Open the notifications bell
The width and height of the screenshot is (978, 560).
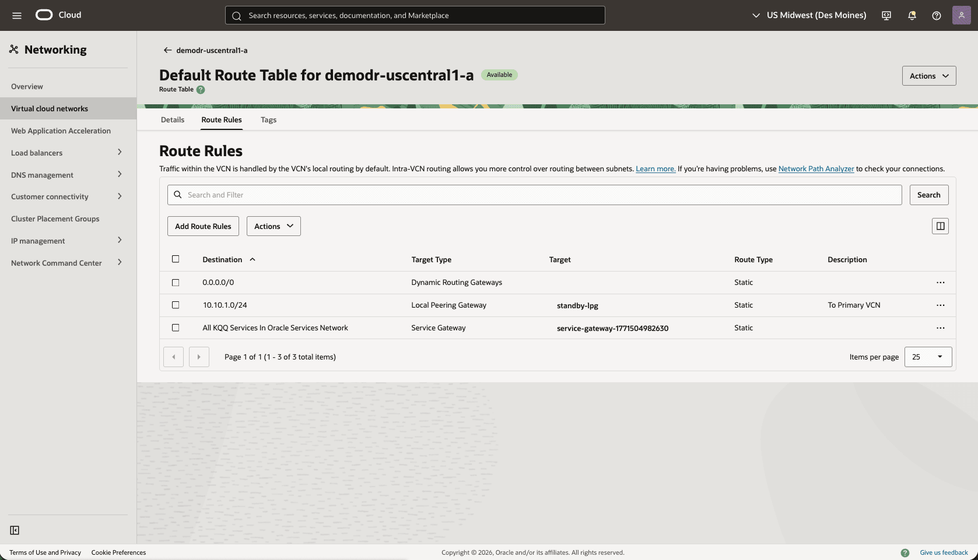coord(911,15)
